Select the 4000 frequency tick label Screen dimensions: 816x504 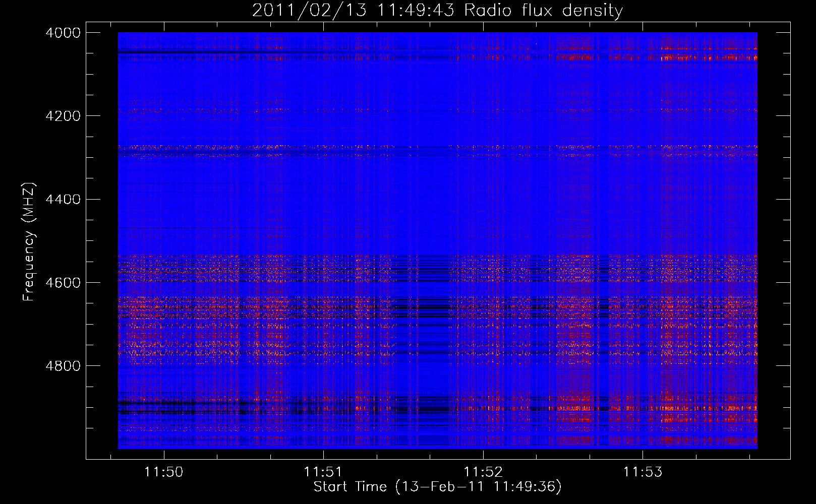click(x=63, y=33)
